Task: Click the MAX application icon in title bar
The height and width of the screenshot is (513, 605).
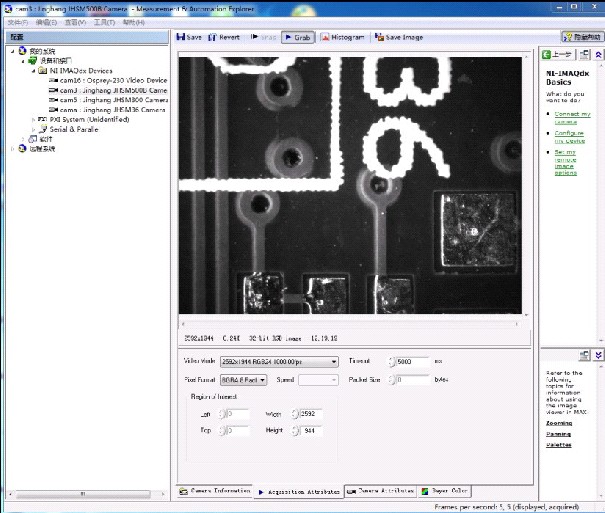Action: pos(8,8)
